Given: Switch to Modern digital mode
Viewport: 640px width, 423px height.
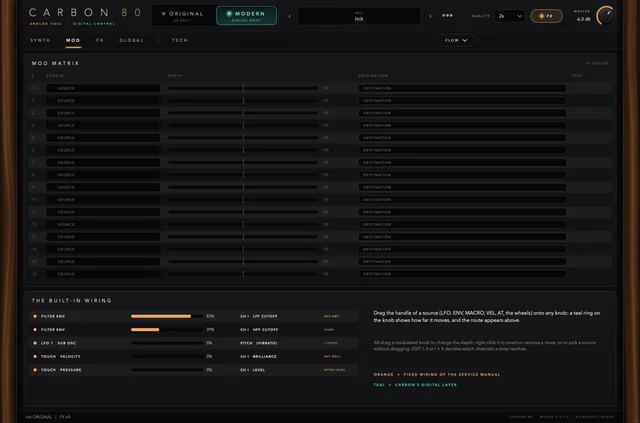Looking at the screenshot, I should (x=247, y=16).
